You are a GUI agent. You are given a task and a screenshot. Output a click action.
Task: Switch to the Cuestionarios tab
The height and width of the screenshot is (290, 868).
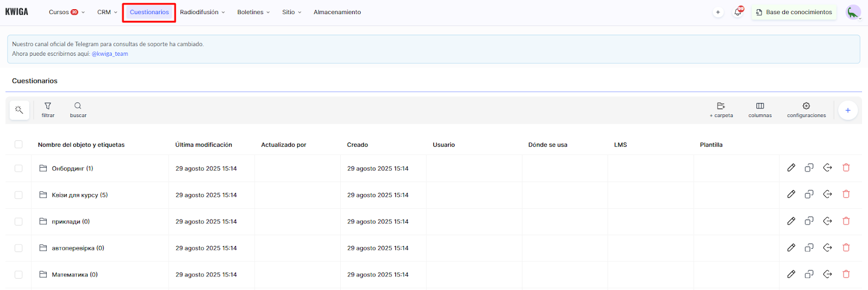tap(149, 12)
